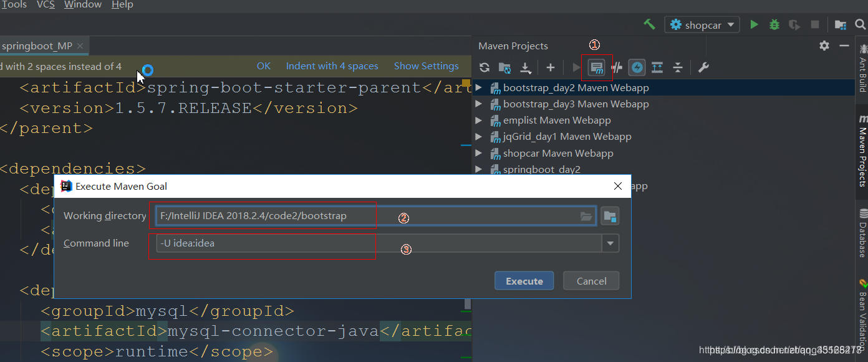Click OK in indent notification bar
This screenshot has width=868, height=362.
[264, 66]
